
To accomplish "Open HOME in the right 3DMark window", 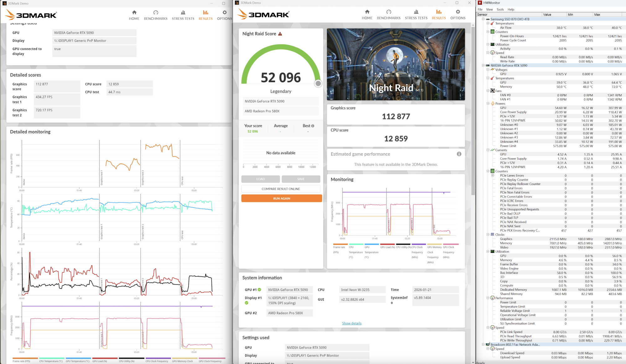I will (x=367, y=14).
